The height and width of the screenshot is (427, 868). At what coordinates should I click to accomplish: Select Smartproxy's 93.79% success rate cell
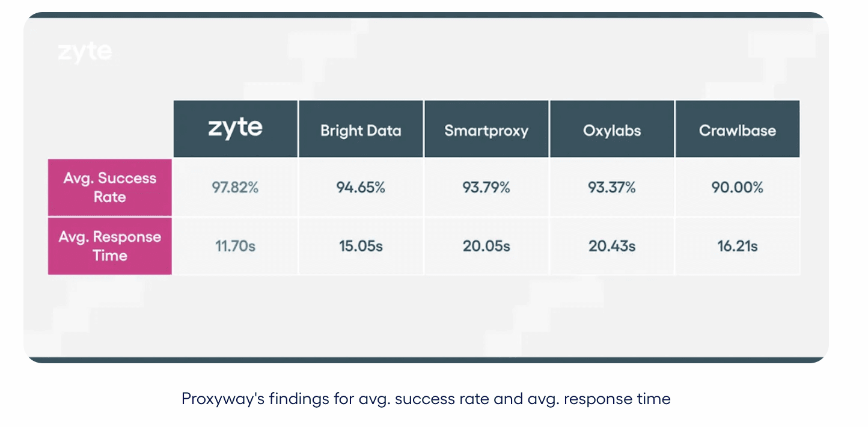[x=486, y=188]
